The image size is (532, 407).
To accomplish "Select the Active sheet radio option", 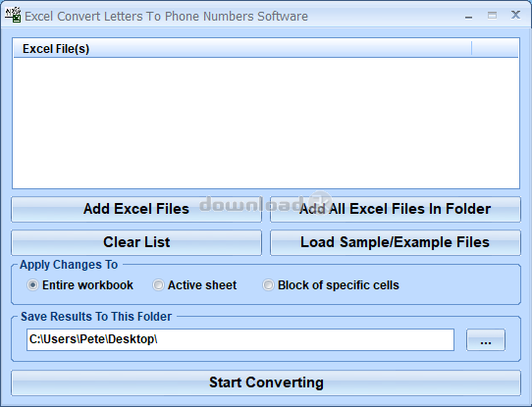I will click(x=158, y=285).
